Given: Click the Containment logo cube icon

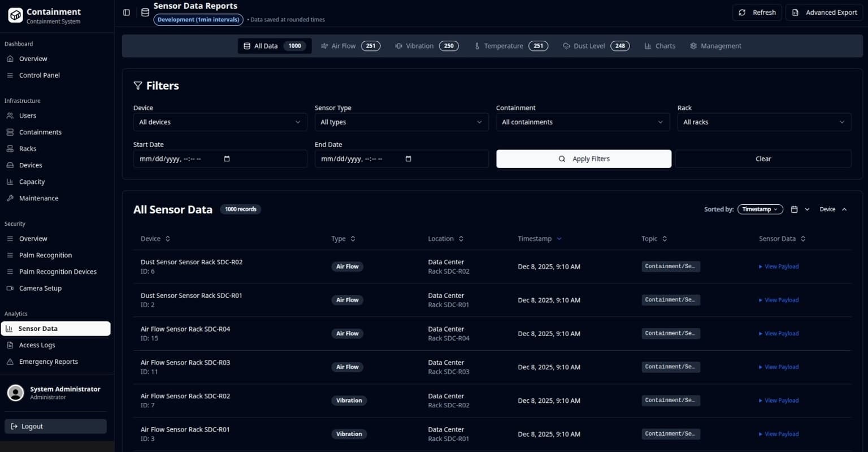Looking at the screenshot, I should point(15,15).
